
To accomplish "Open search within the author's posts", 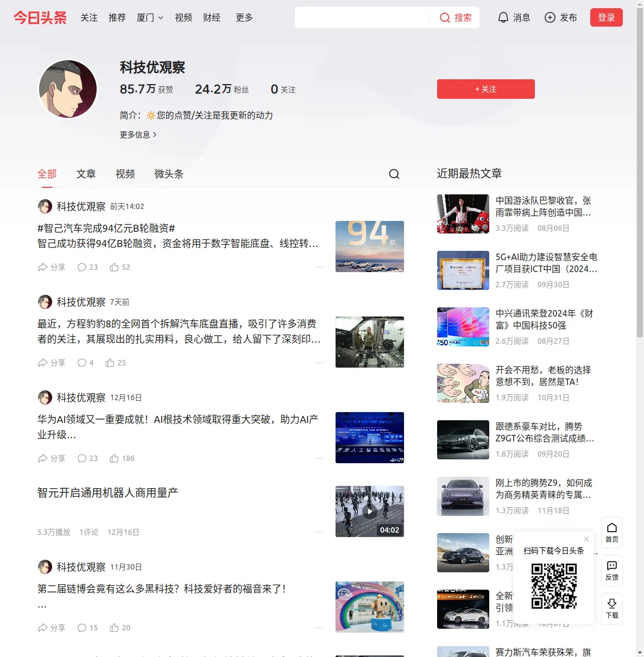I will tap(394, 174).
